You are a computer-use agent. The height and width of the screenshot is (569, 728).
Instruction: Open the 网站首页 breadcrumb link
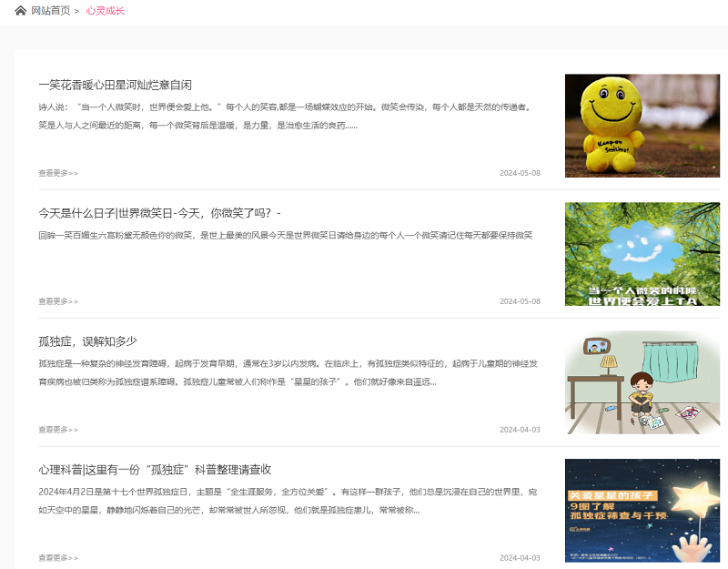[x=50, y=11]
